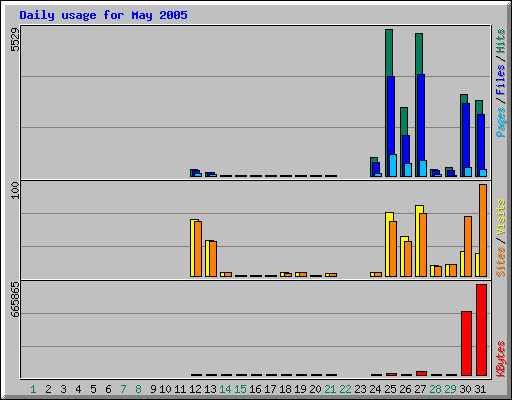Click the orange Sites bar for day 30
The width and height of the screenshot is (512, 400).
pyautogui.click(x=468, y=246)
